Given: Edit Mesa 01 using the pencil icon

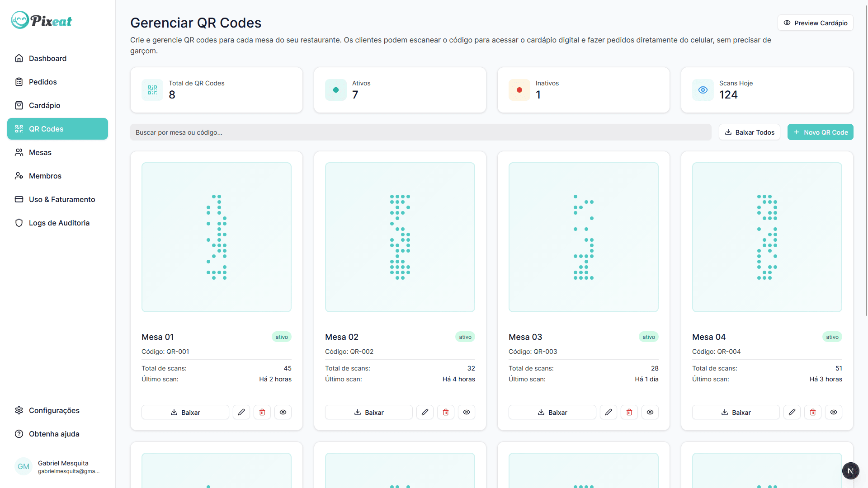Looking at the screenshot, I should [x=241, y=412].
